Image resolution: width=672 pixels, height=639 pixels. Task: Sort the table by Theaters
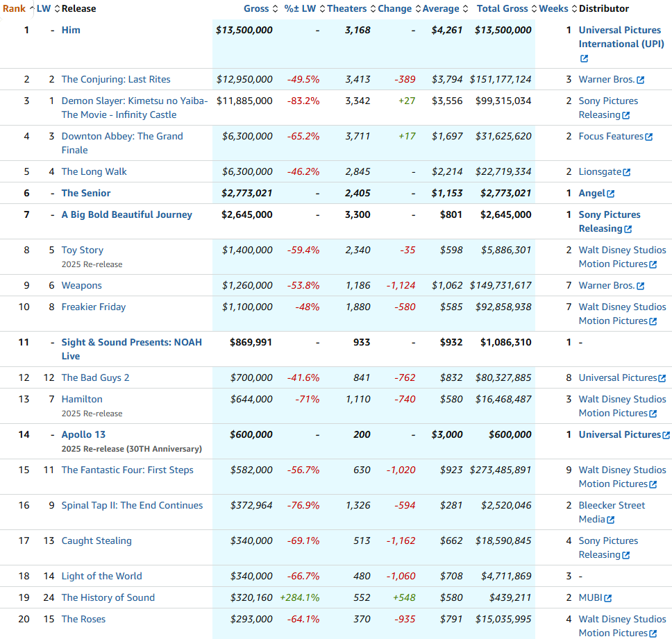click(351, 8)
